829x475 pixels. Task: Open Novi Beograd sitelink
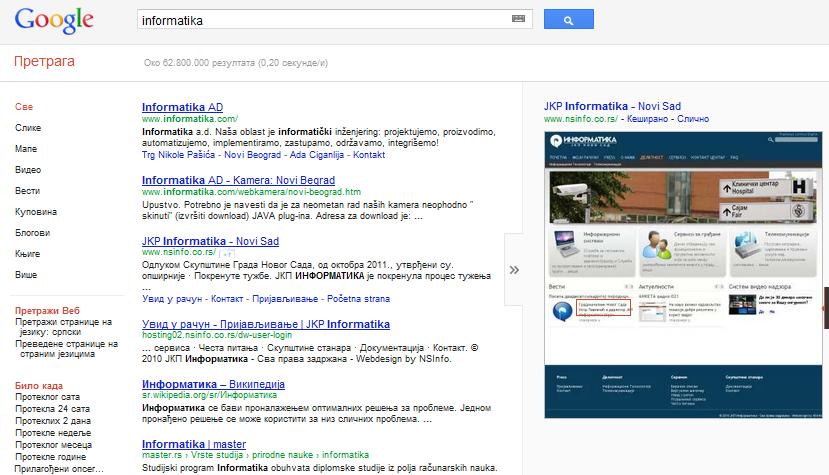pos(252,155)
